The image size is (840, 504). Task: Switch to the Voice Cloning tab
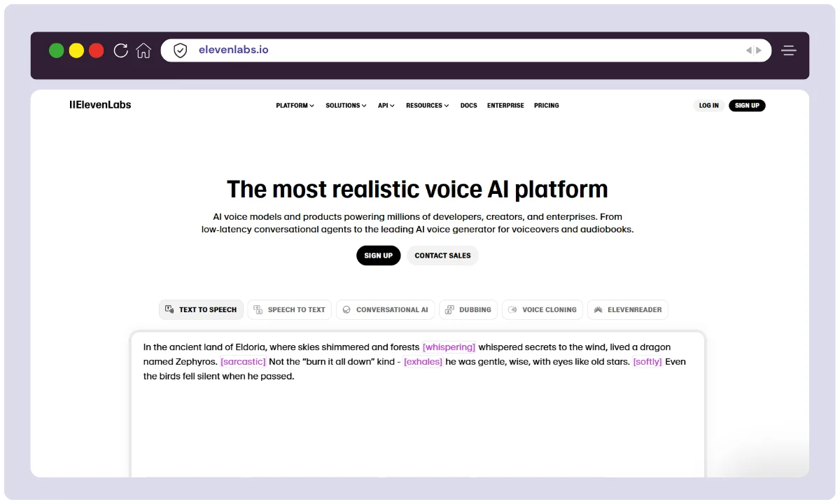point(542,309)
